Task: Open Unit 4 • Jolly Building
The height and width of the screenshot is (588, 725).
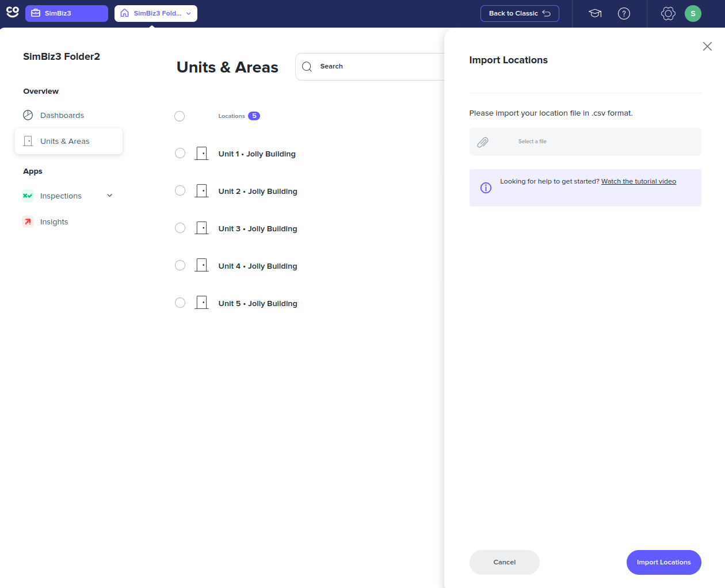Action: [x=258, y=266]
